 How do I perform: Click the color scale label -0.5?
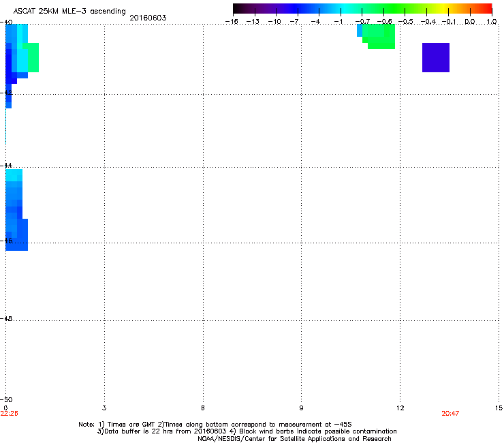pyautogui.click(x=406, y=22)
